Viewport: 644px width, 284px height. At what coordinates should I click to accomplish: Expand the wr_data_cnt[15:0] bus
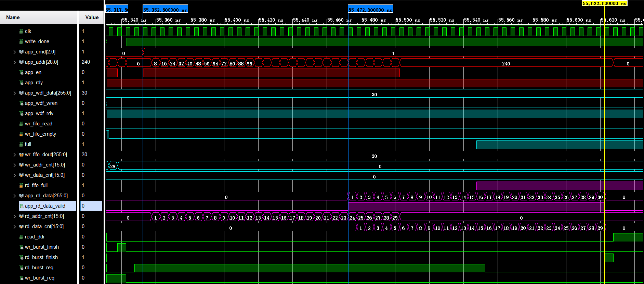point(15,175)
